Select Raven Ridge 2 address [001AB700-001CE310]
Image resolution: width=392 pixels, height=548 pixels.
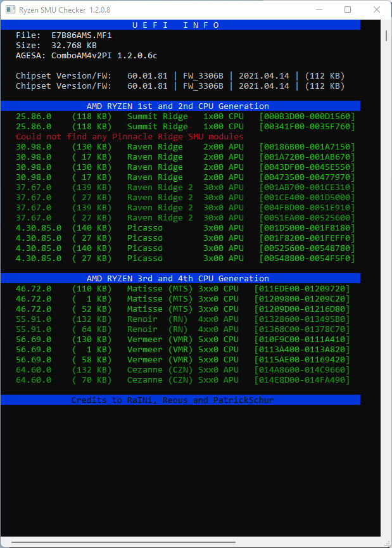coord(307,188)
